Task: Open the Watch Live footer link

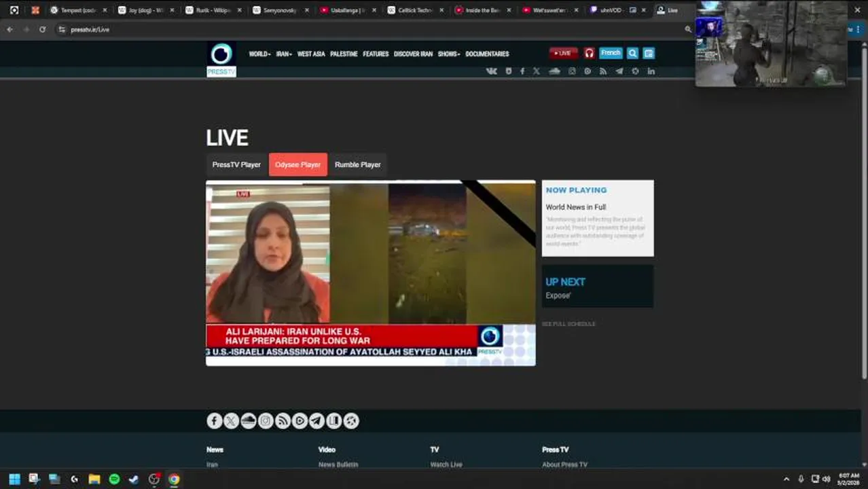Action: (x=446, y=465)
